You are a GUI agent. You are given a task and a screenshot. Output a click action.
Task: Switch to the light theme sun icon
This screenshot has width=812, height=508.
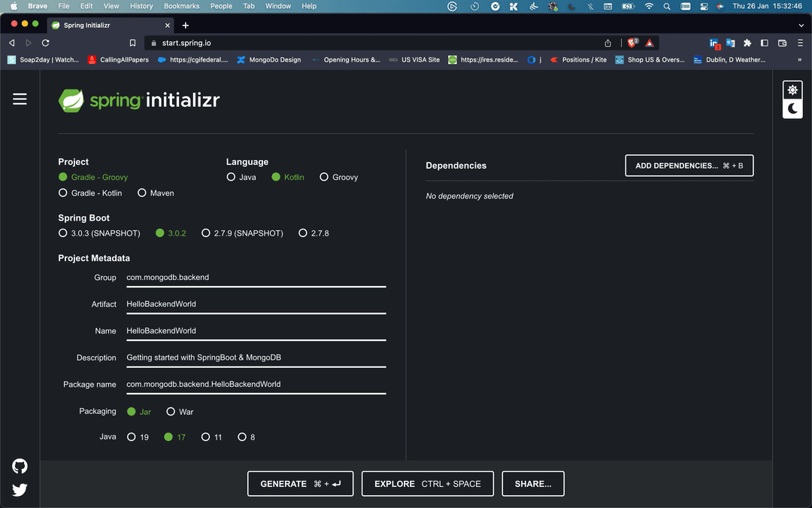pyautogui.click(x=792, y=90)
